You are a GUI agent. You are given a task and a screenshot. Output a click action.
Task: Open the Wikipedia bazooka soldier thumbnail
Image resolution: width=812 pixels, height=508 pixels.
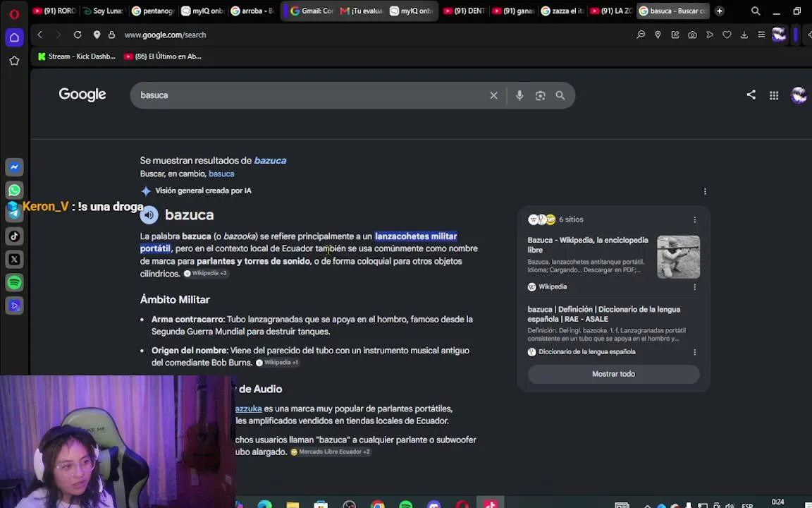[x=678, y=257]
